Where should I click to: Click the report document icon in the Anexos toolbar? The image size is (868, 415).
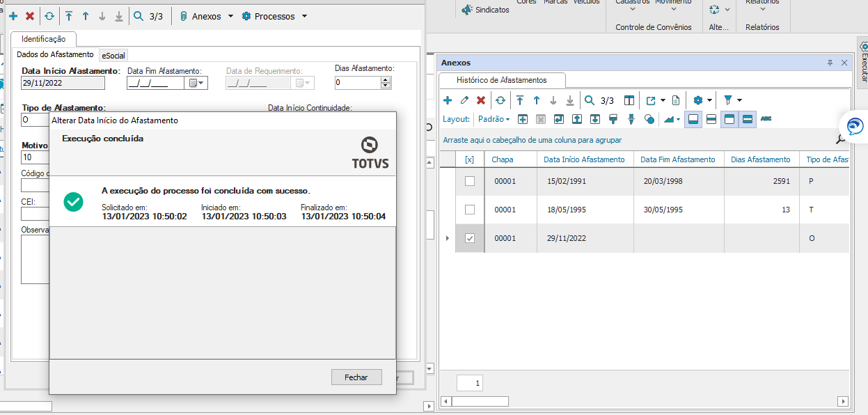point(676,100)
